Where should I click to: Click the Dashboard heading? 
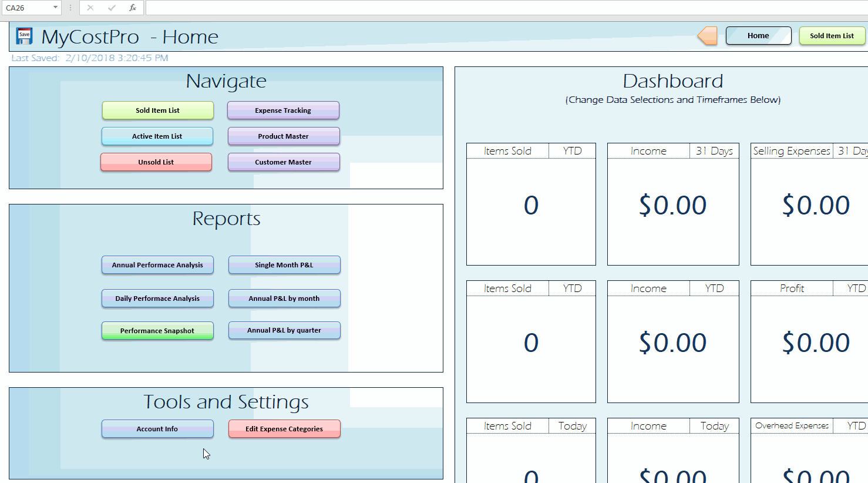click(672, 81)
